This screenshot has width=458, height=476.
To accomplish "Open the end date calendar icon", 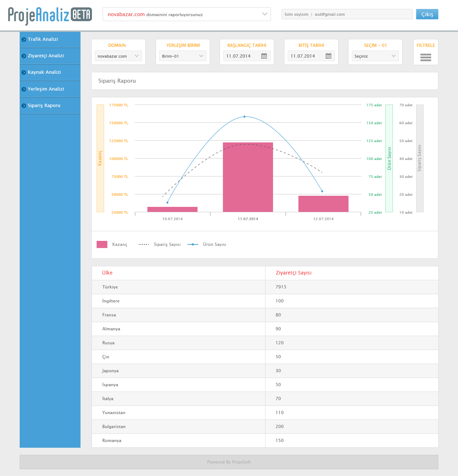I will pyautogui.click(x=328, y=56).
